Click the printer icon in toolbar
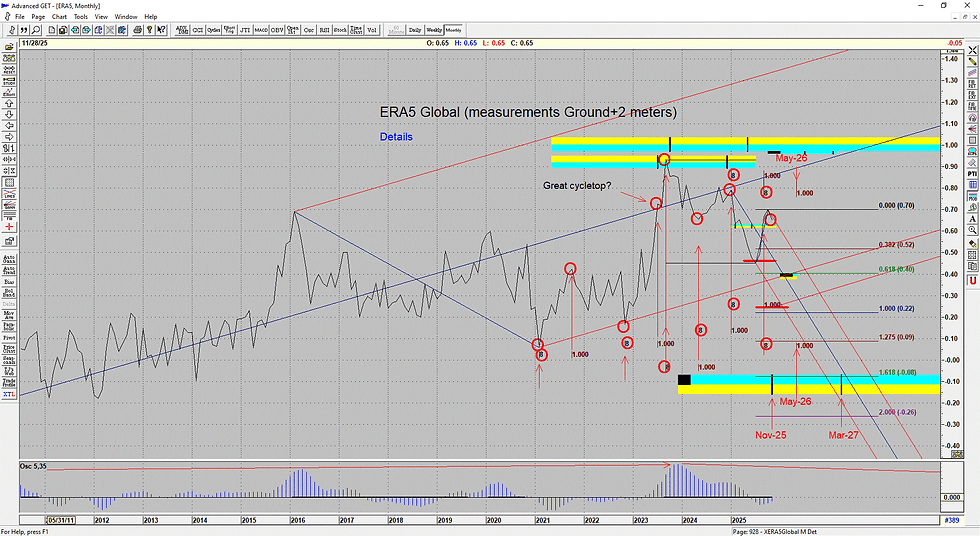Screen dimensions: 980x536 (138, 30)
